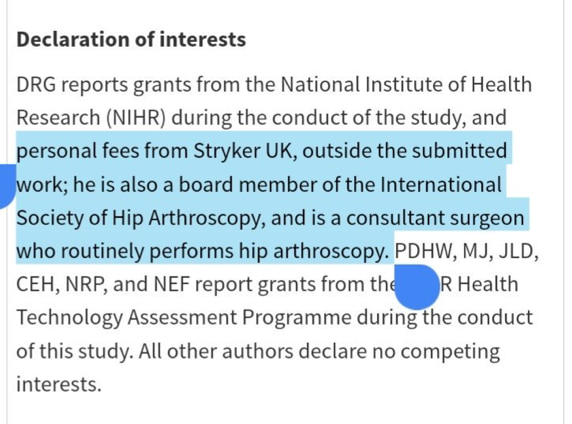Click the initials JLD in the author list
572x424 pixels.
518,251
